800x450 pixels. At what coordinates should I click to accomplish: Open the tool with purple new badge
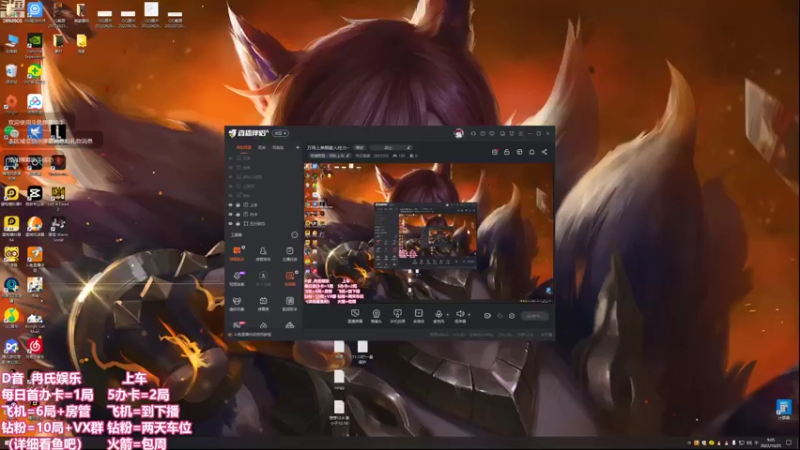point(237,278)
